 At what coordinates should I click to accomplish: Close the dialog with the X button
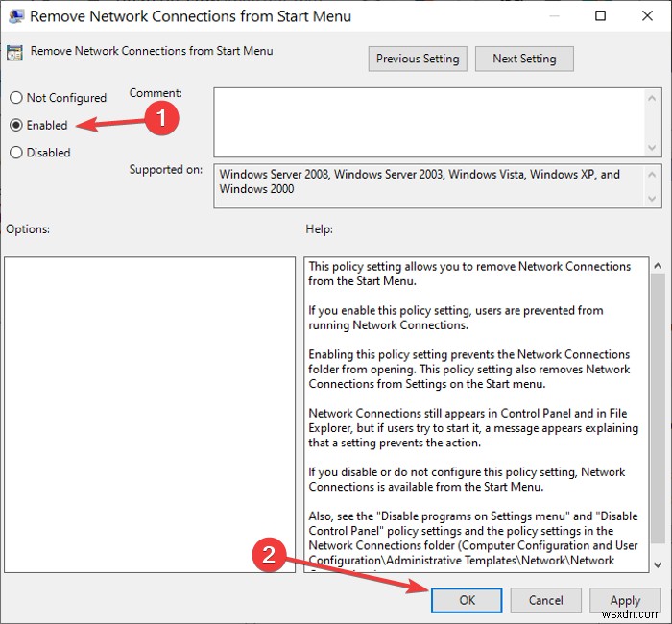(x=647, y=16)
